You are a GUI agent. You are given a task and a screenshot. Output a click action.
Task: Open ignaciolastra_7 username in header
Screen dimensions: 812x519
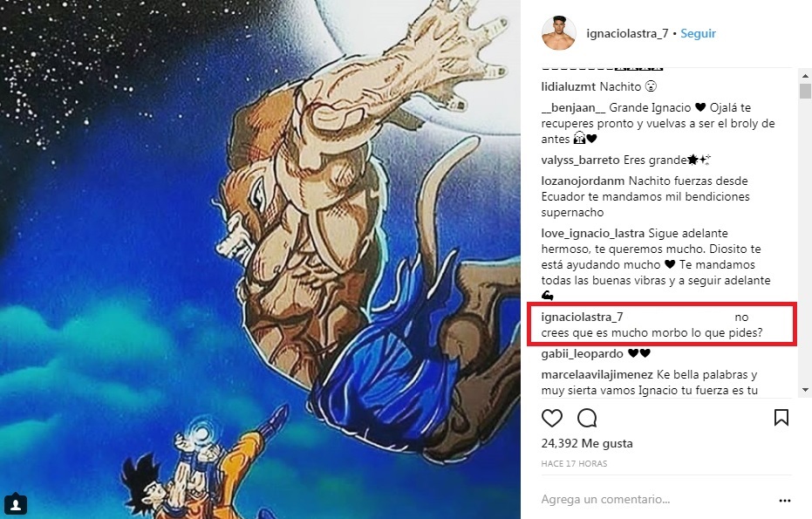(x=627, y=34)
